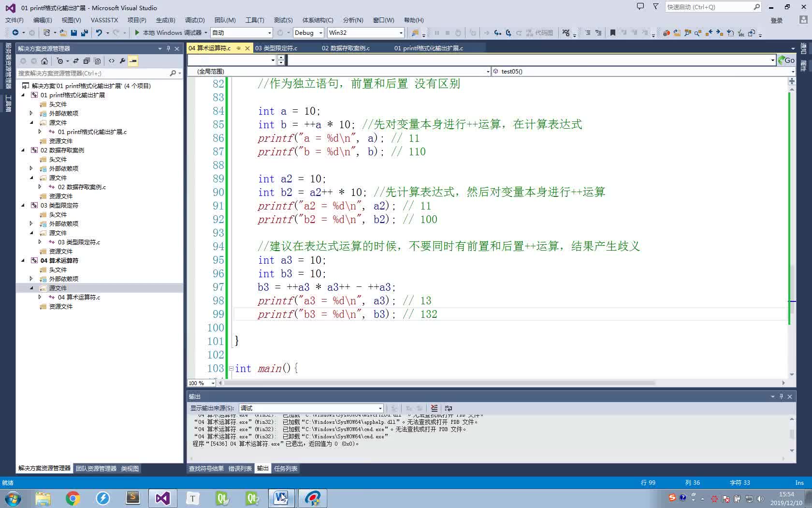Click the VA Find Symbol magnifier icon
This screenshot has height=508, width=812.
coord(698,32)
